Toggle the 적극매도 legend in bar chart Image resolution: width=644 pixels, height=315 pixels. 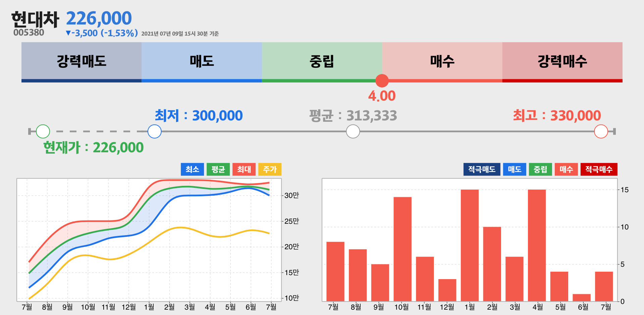point(482,169)
